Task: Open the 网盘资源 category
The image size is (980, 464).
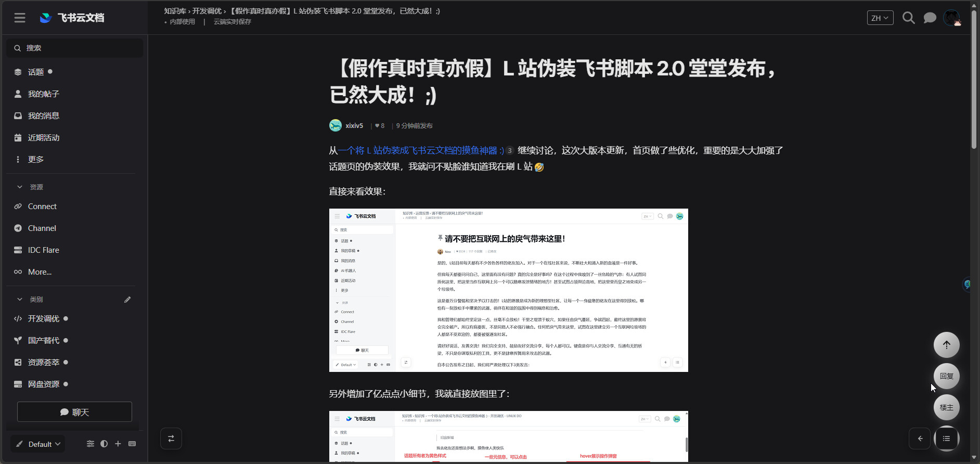Action: point(44,384)
